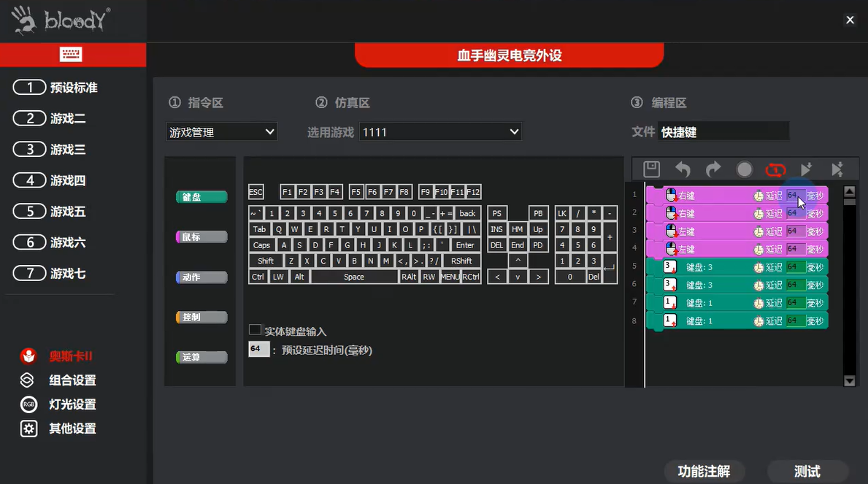Click the Caps key on virtual keyboard
Image resolution: width=868 pixels, height=484 pixels.
(x=261, y=245)
